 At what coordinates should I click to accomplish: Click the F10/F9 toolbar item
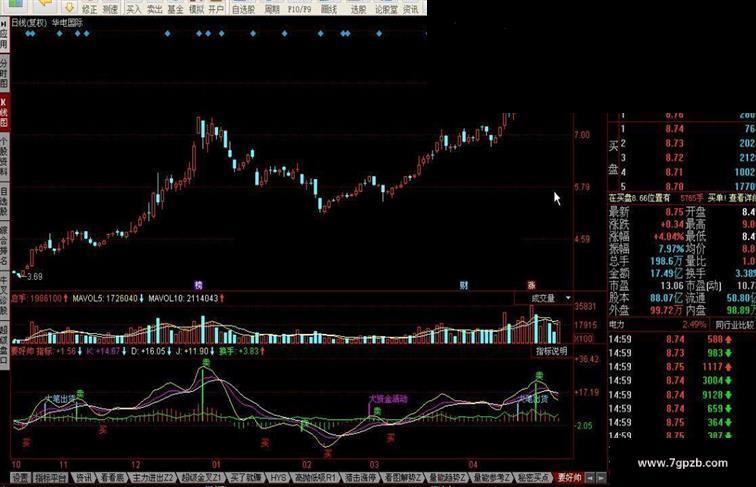click(x=299, y=9)
